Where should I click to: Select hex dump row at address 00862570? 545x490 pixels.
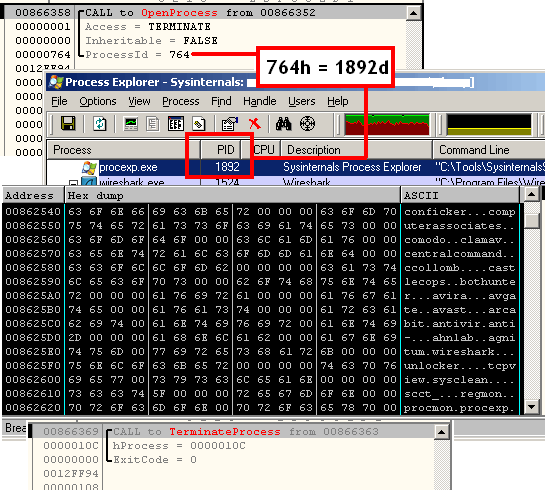click(261, 254)
